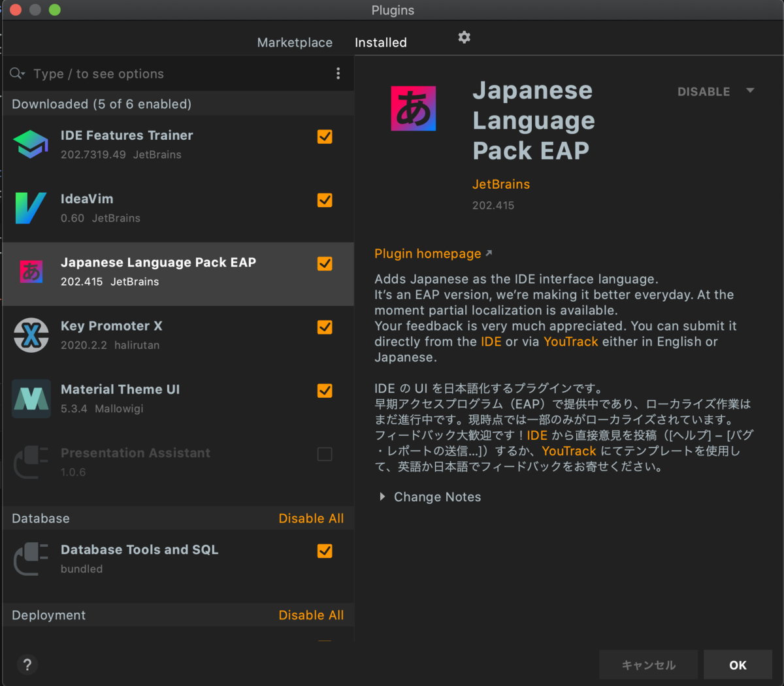Switch to the Marketplace tab
The height and width of the screenshot is (686, 784).
pos(295,42)
